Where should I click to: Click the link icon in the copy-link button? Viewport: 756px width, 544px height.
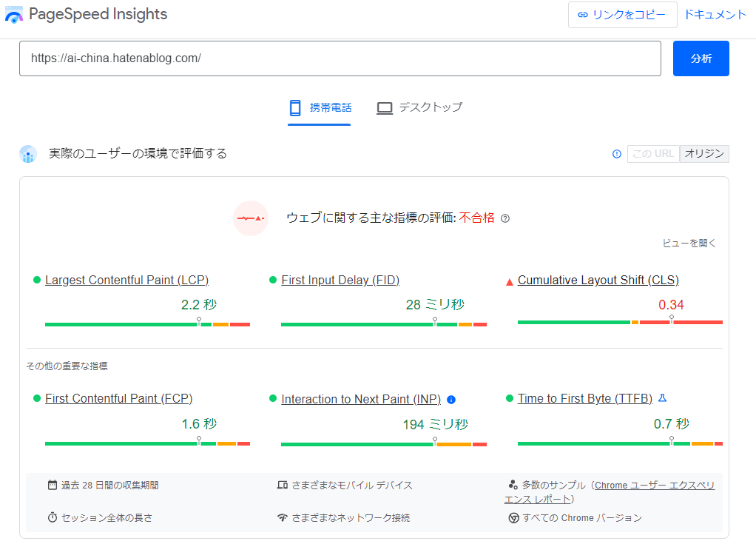pyautogui.click(x=582, y=15)
